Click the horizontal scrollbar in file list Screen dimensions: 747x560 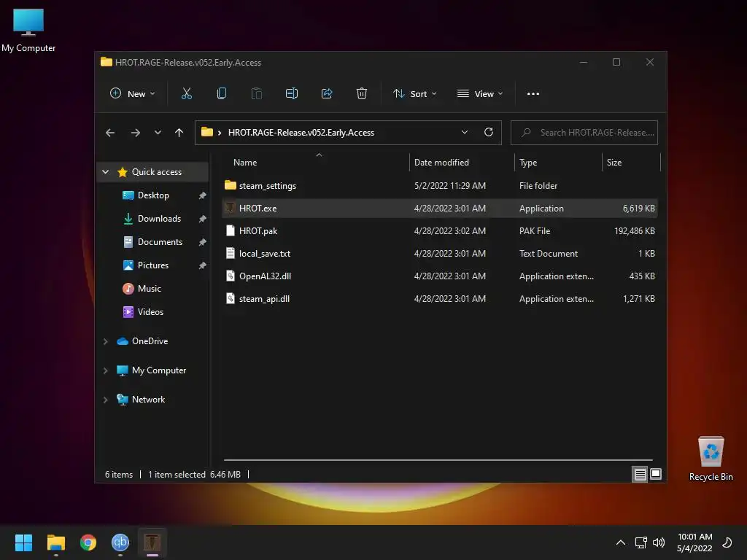tap(438, 460)
